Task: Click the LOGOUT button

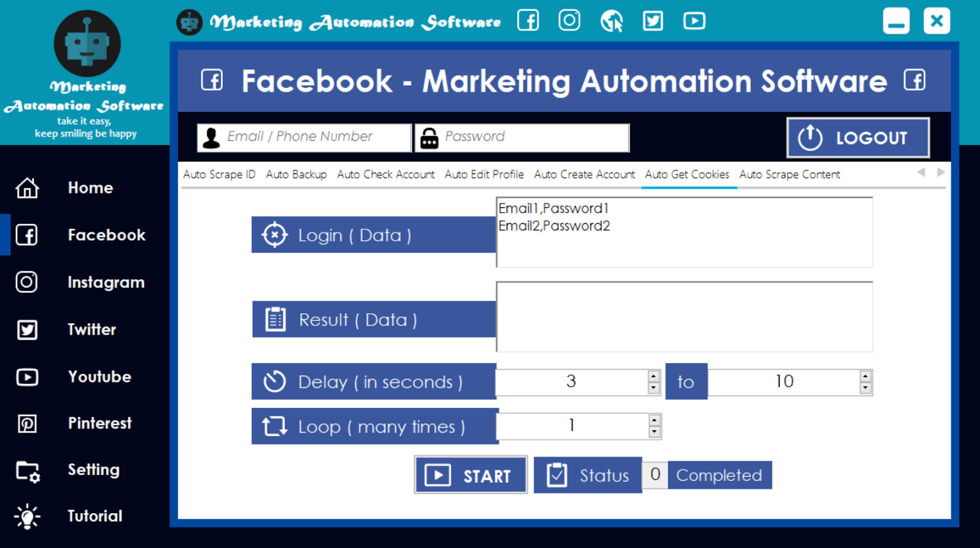Action: [858, 138]
